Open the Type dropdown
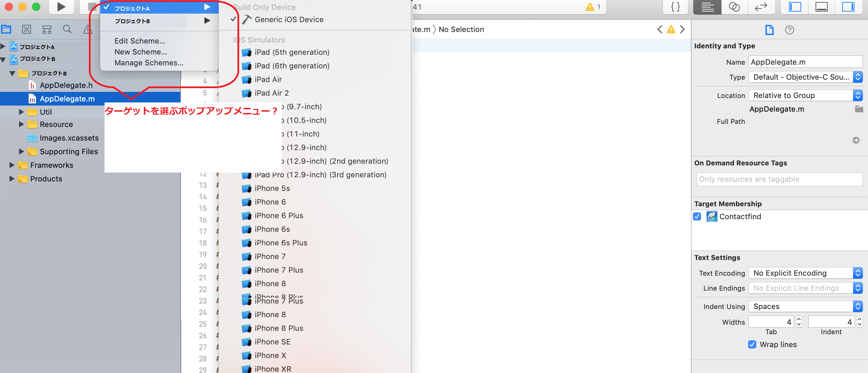The width and height of the screenshot is (868, 373). [805, 77]
